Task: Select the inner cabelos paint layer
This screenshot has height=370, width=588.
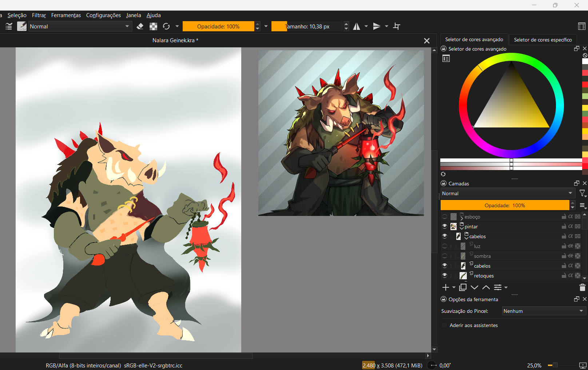Action: pos(511,266)
